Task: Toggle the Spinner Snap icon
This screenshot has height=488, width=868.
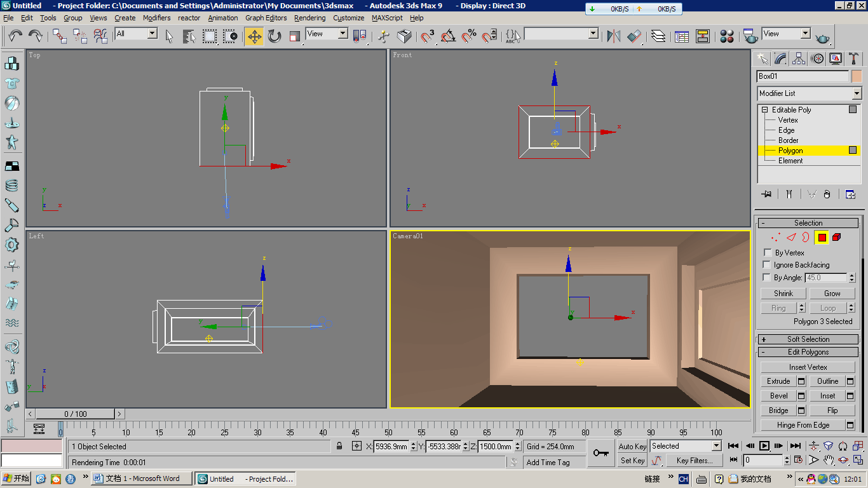Action: (x=489, y=36)
